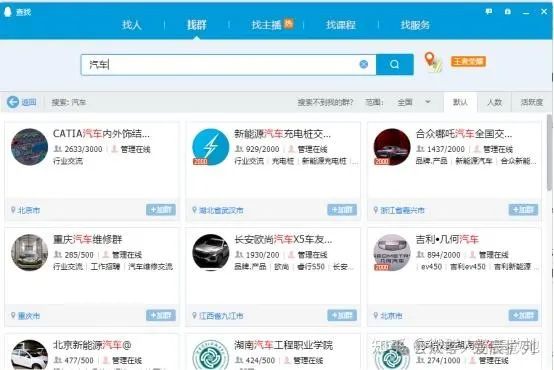Switch to 找主播 tab
The image size is (554, 370).
point(266,25)
